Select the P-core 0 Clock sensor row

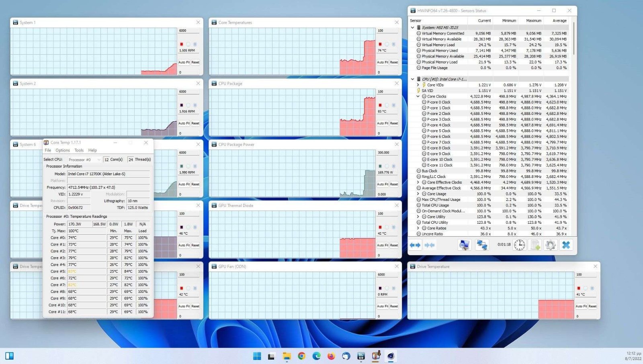(x=489, y=102)
